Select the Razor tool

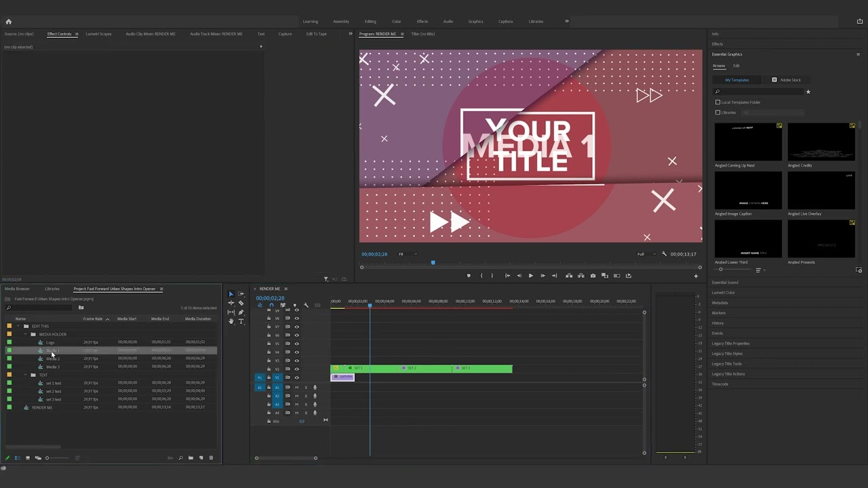(x=241, y=303)
